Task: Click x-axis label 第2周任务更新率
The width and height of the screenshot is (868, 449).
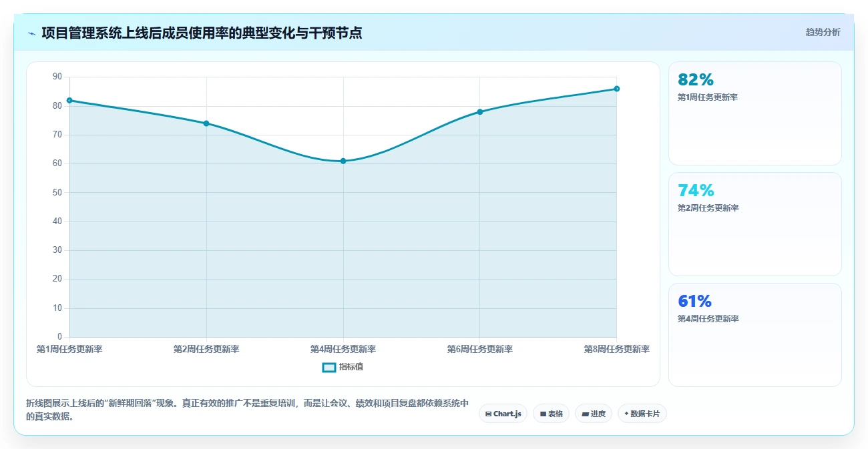Action: [206, 349]
